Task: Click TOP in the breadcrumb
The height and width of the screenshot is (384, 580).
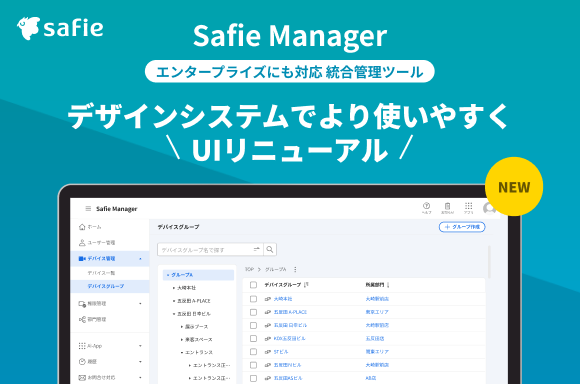Action: 249,269
